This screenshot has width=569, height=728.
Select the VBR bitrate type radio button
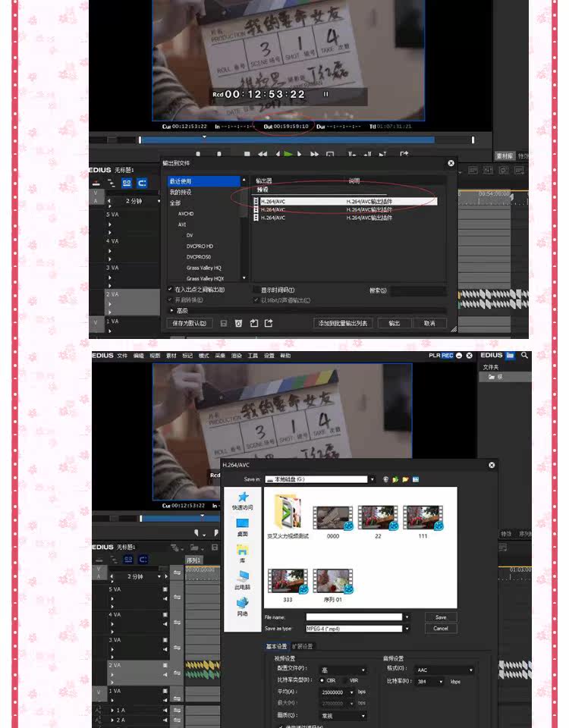coord(344,680)
